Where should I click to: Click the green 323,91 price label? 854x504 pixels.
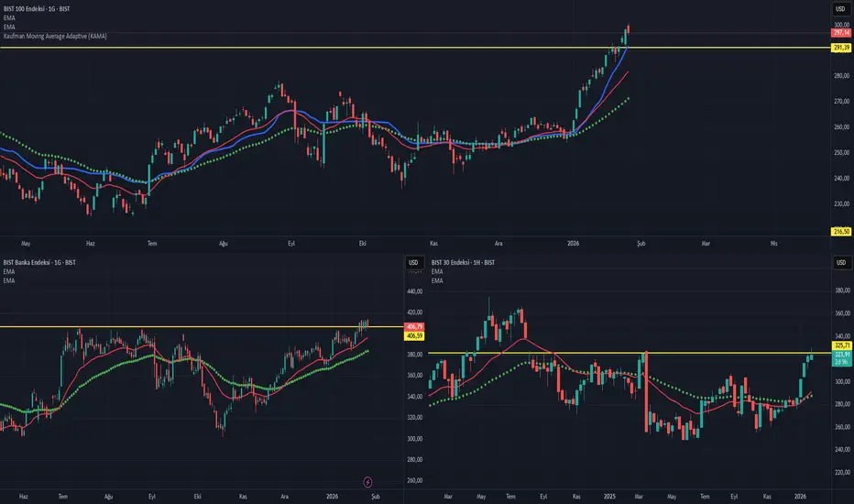(840, 355)
